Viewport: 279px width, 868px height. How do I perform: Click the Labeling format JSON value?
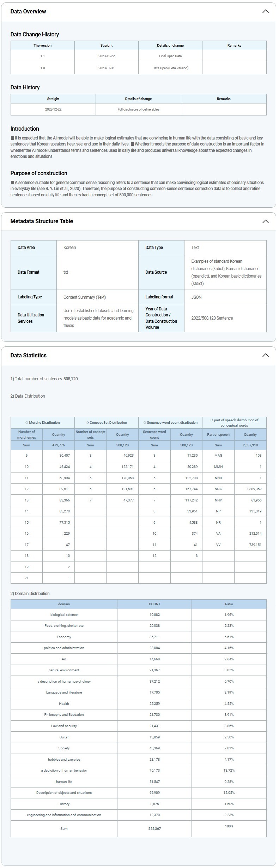pyautogui.click(x=196, y=297)
